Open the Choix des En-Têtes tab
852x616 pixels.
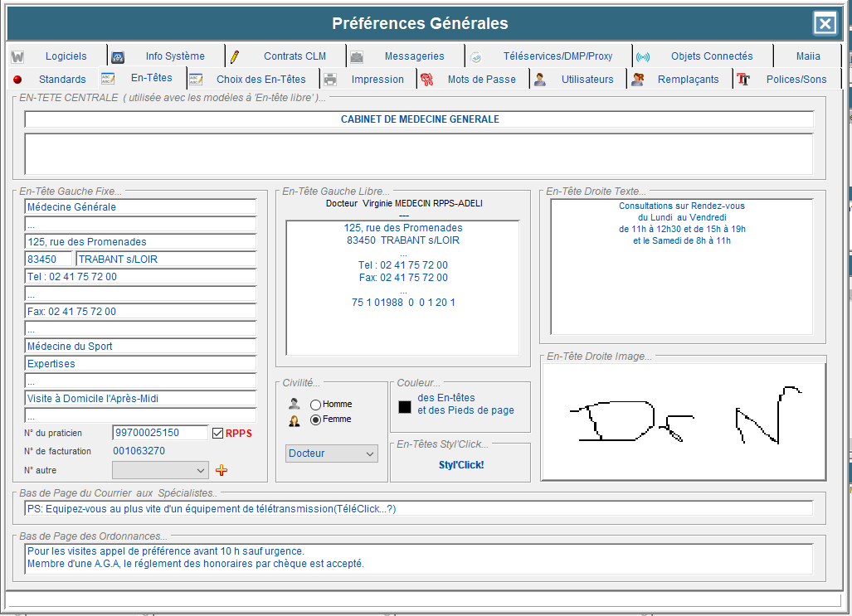point(260,80)
